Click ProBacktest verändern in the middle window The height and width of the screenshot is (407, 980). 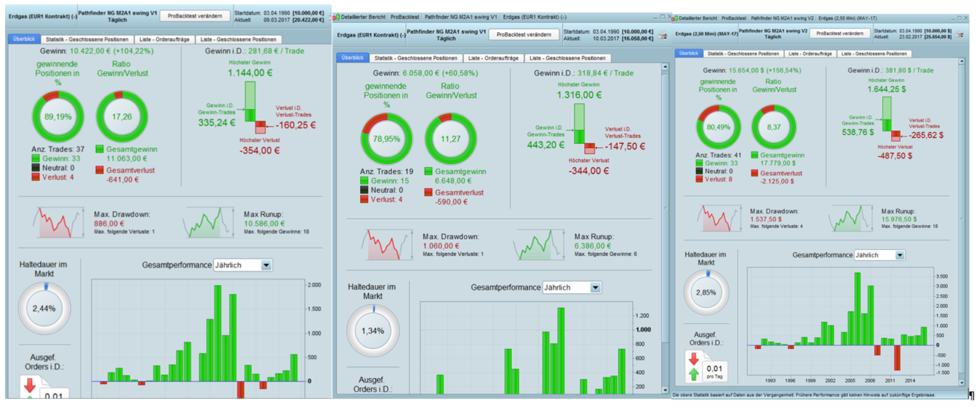coord(524,35)
